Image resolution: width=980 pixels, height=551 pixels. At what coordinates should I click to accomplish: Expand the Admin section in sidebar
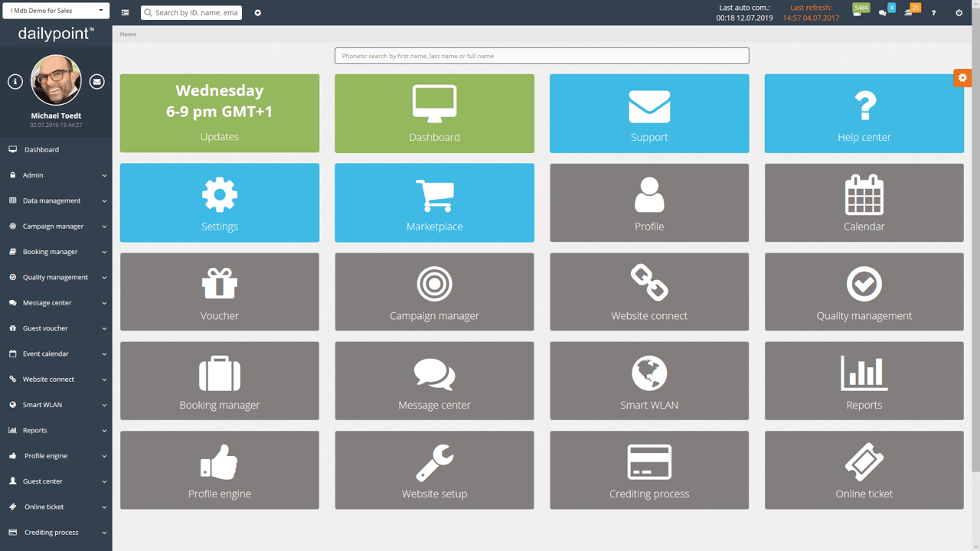click(56, 174)
